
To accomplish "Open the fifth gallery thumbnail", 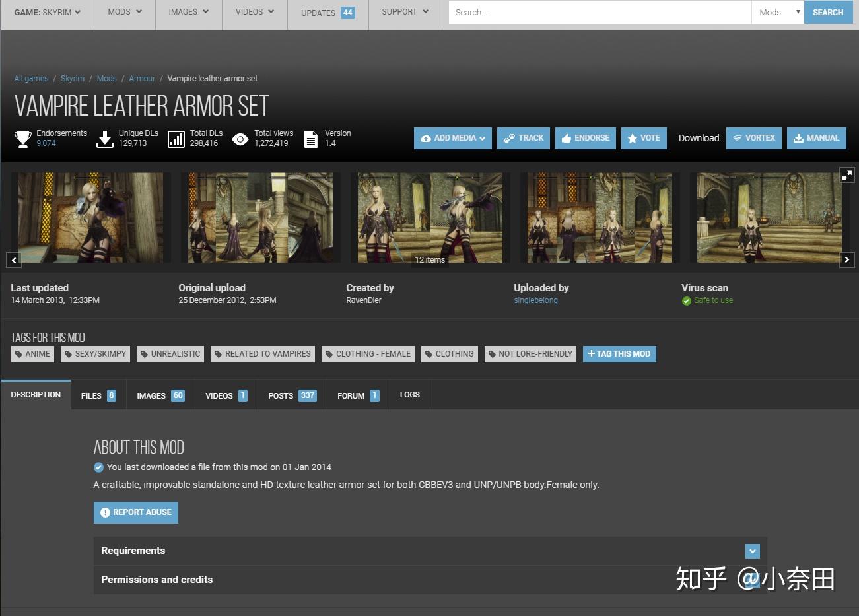I will click(x=769, y=218).
